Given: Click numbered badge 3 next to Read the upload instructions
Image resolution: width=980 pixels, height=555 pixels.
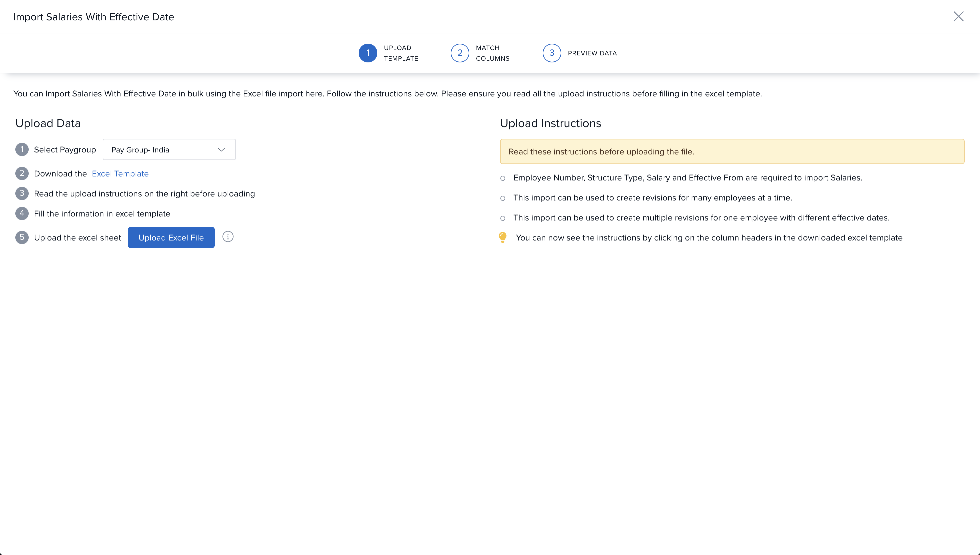Looking at the screenshot, I should [x=22, y=194].
